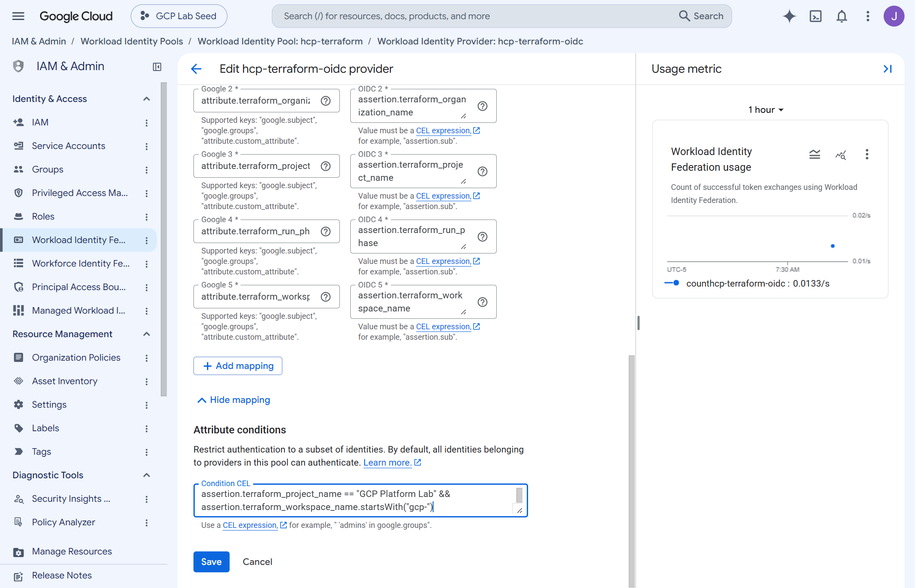Open Gemini AI assistant sparkle icon
Viewport: 915px width, 588px height.
pos(789,16)
